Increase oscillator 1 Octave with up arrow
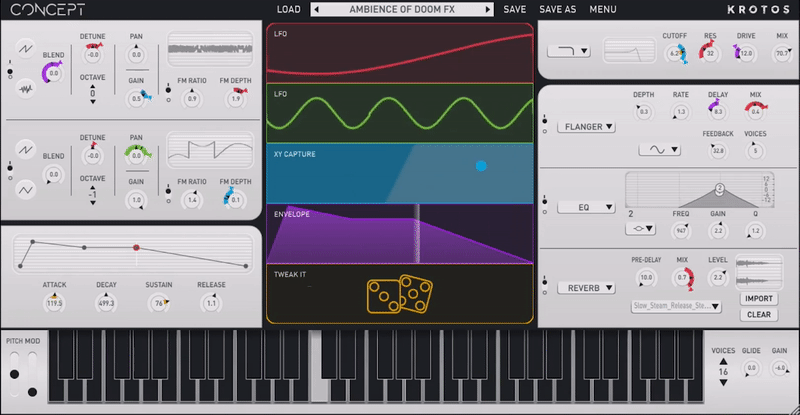Image resolution: width=800 pixels, height=415 pixels. coord(93,86)
